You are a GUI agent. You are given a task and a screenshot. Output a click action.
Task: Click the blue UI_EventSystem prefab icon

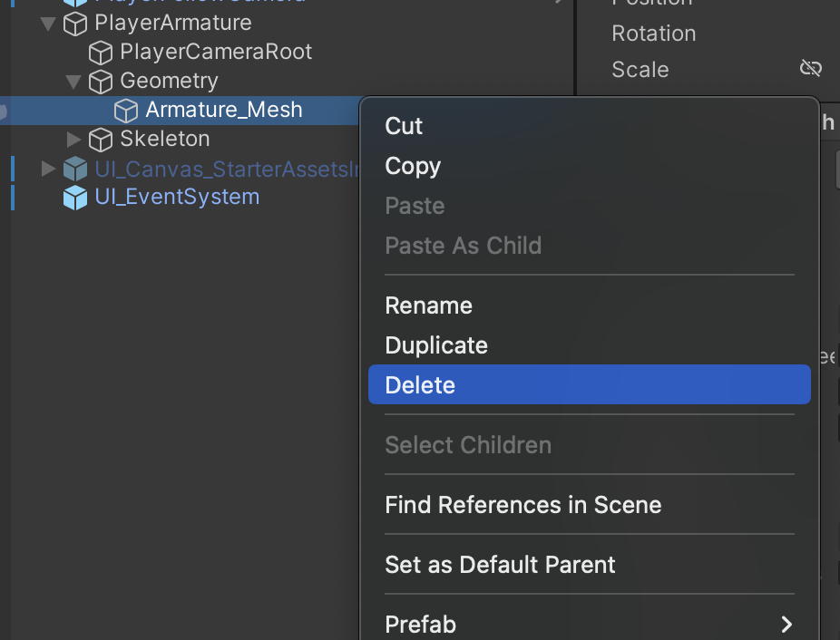(76, 198)
